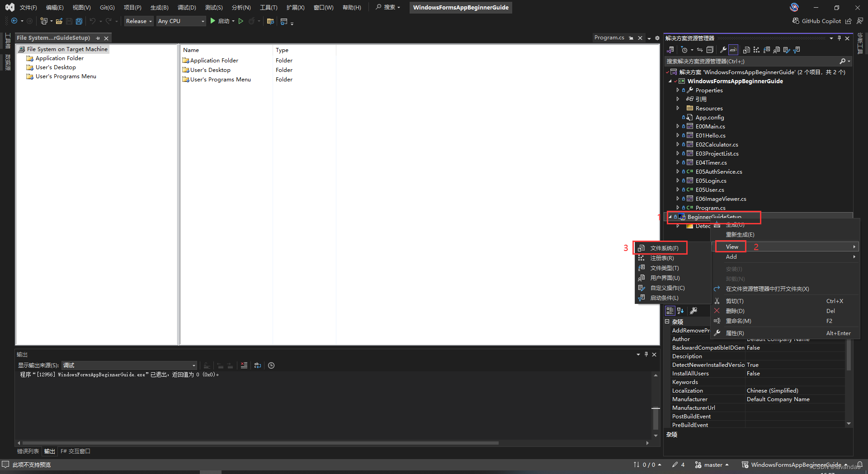Show categorized view in Properties panel
The height and width of the screenshot is (474, 868).
[x=670, y=311]
